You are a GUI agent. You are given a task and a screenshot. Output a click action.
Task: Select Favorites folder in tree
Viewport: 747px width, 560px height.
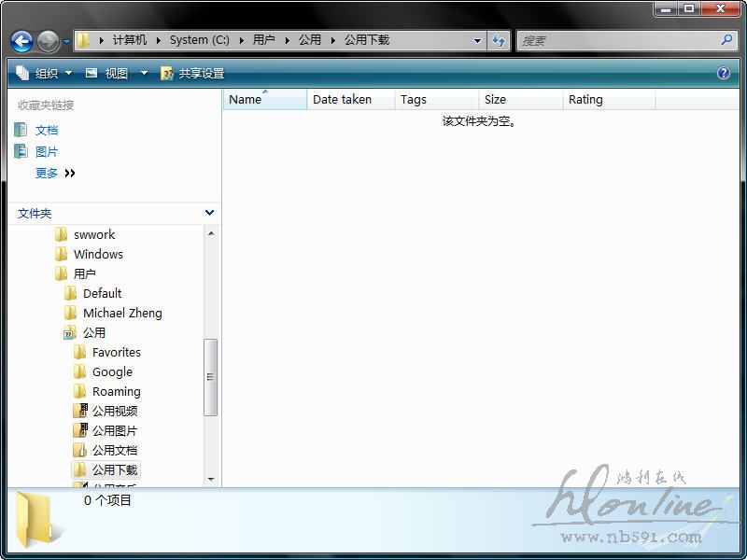117,353
